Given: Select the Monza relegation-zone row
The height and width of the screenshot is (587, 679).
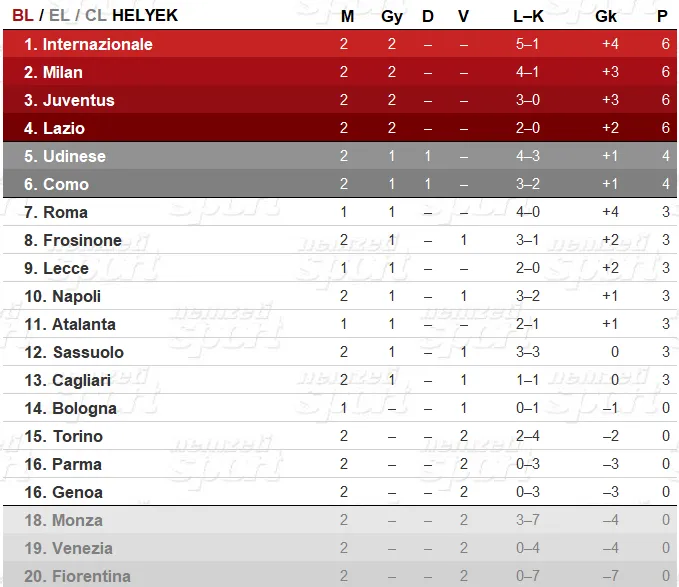Looking at the screenshot, I should (340, 520).
